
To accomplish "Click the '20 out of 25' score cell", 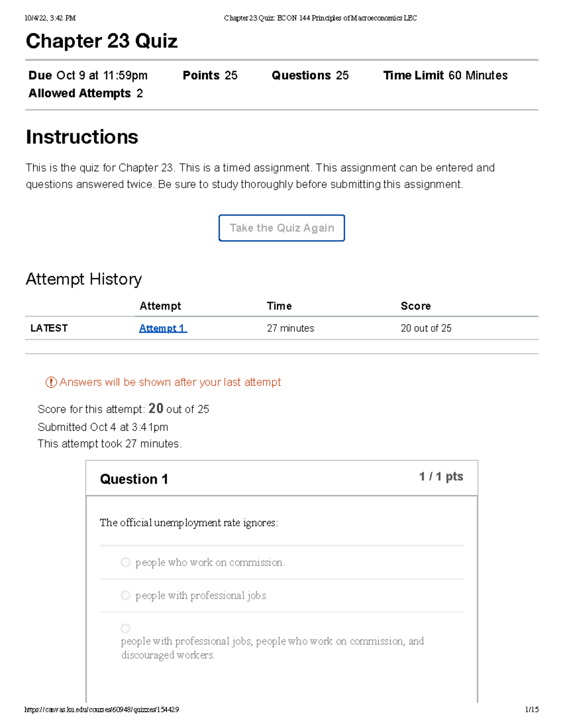I will [x=426, y=328].
